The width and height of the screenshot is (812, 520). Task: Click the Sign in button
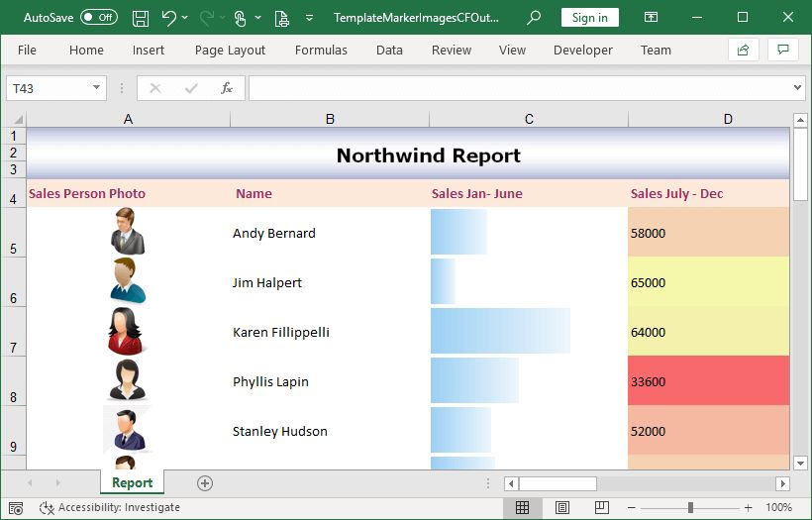coord(590,18)
